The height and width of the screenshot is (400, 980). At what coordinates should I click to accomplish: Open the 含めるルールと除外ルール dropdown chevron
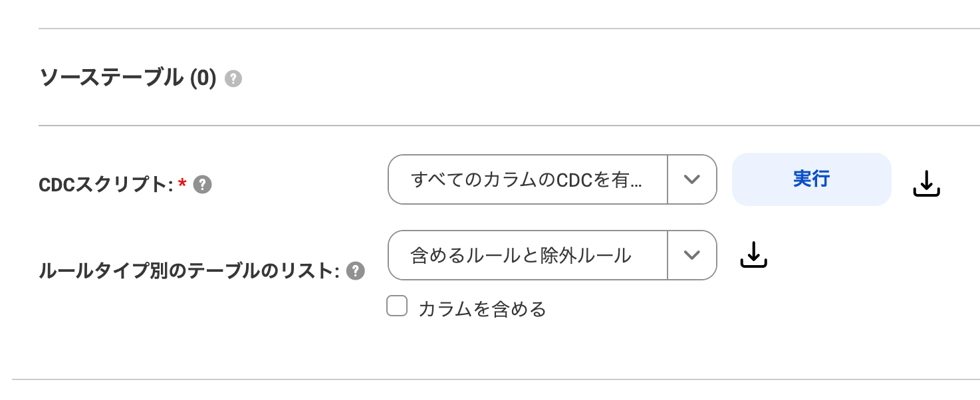click(692, 255)
